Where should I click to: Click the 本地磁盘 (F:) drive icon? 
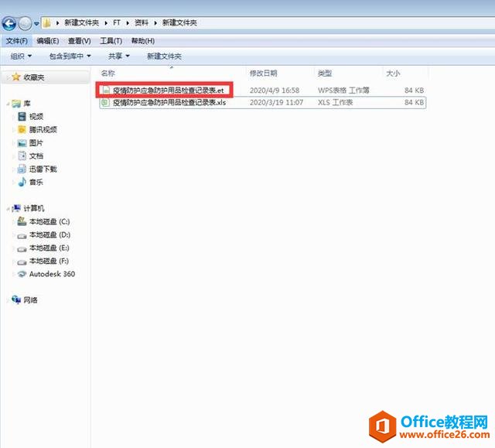[22, 262]
